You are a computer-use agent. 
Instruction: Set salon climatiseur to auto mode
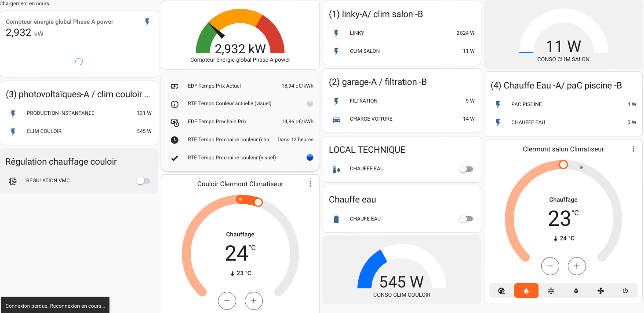(502, 291)
